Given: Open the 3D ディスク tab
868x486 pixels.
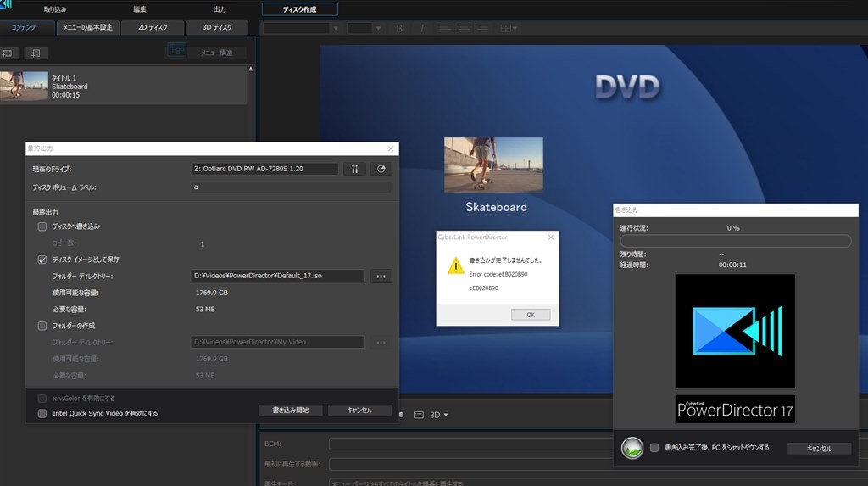Looking at the screenshot, I should coord(217,27).
